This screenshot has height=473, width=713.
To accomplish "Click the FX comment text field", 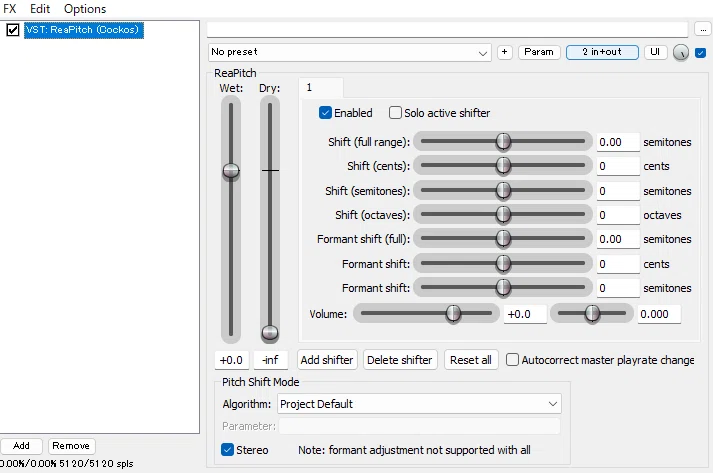I will click(447, 30).
